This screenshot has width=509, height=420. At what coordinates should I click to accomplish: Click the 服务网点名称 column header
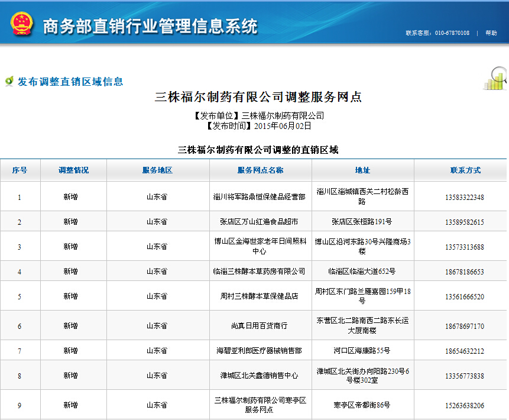tap(260, 170)
